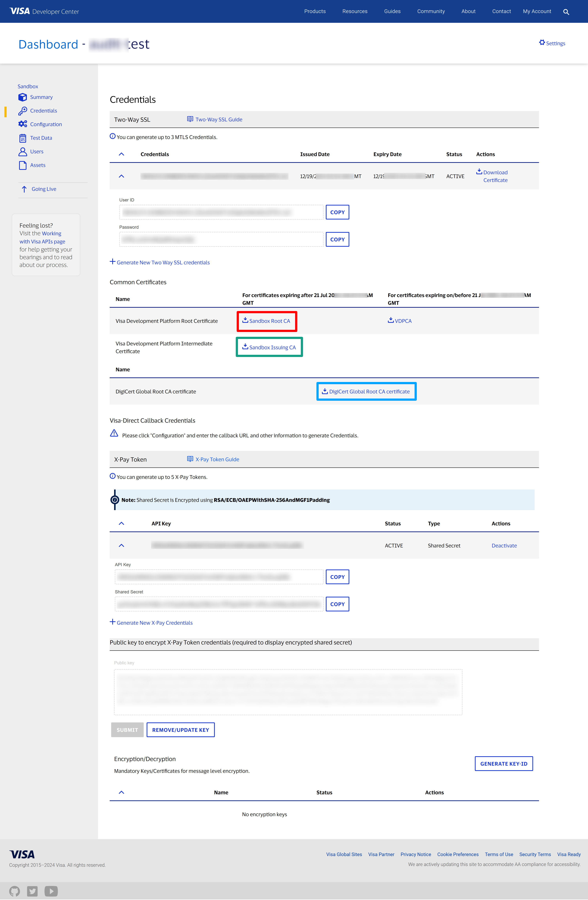Click the download icon for Sandbox Root CA
This screenshot has width=588, height=900.
coord(245,320)
